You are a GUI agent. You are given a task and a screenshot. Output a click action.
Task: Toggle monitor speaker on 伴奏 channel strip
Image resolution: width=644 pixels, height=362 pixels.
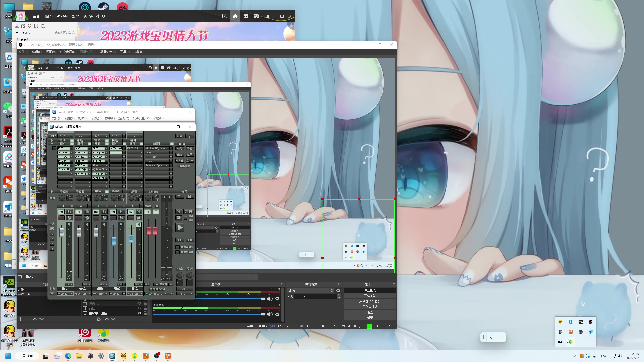[x=139, y=224]
